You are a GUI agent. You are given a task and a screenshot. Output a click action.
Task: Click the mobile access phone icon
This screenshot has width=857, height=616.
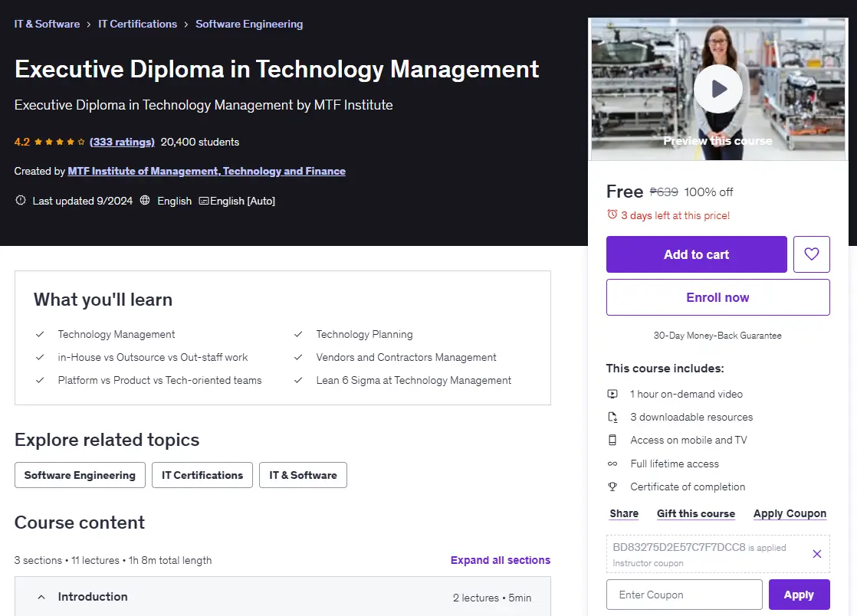pyautogui.click(x=612, y=440)
